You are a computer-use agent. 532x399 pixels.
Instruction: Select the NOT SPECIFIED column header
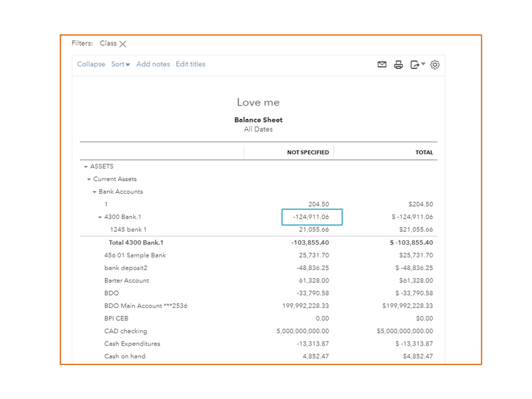click(x=308, y=152)
